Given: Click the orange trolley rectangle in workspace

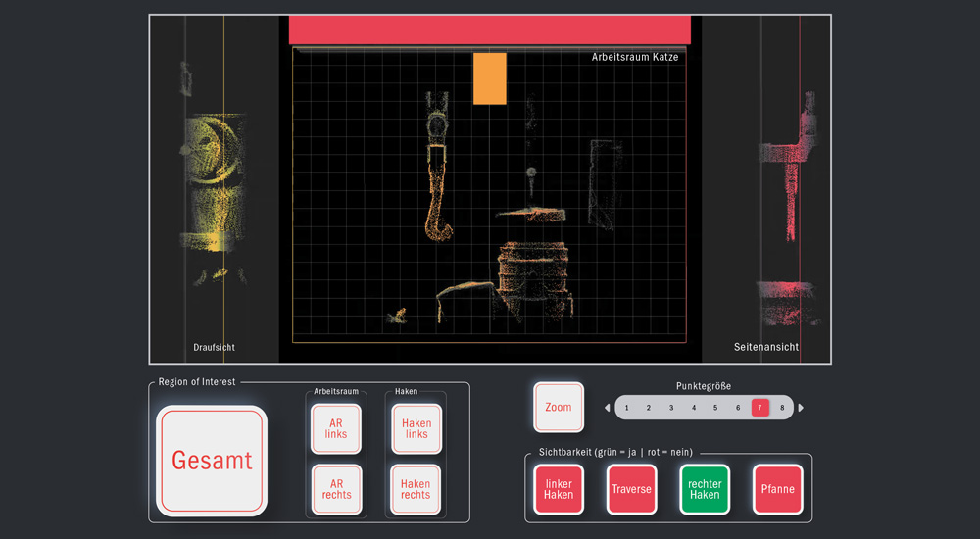Looking at the screenshot, I should tap(489, 78).
